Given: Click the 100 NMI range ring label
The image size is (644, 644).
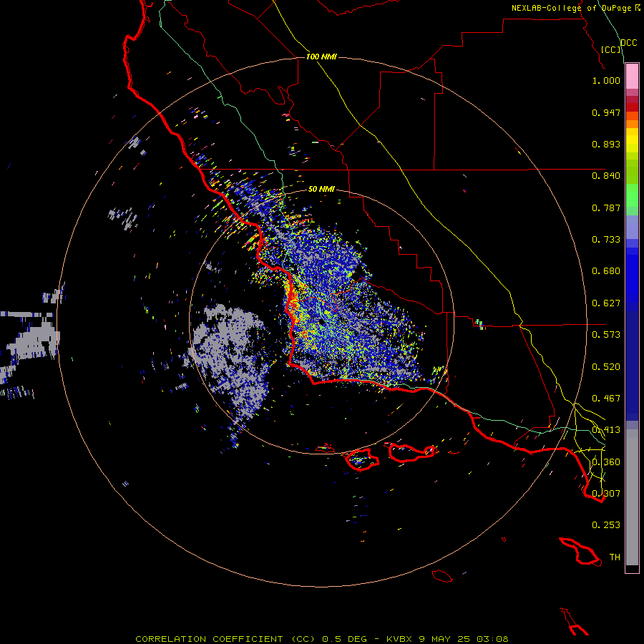Looking at the screenshot, I should [321, 57].
